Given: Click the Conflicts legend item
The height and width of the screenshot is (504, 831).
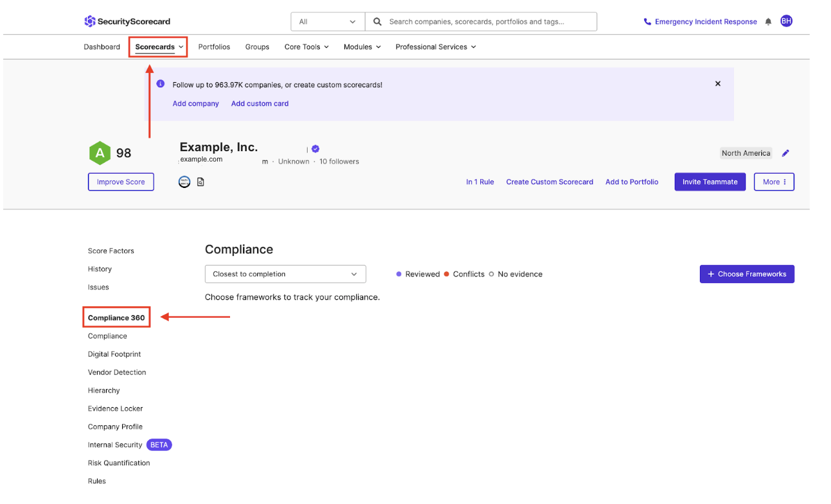Looking at the screenshot, I should (x=464, y=274).
